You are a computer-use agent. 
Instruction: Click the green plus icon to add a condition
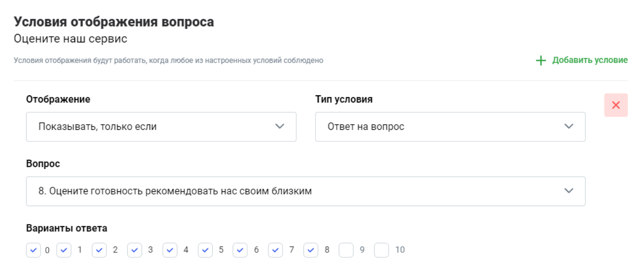click(x=540, y=61)
